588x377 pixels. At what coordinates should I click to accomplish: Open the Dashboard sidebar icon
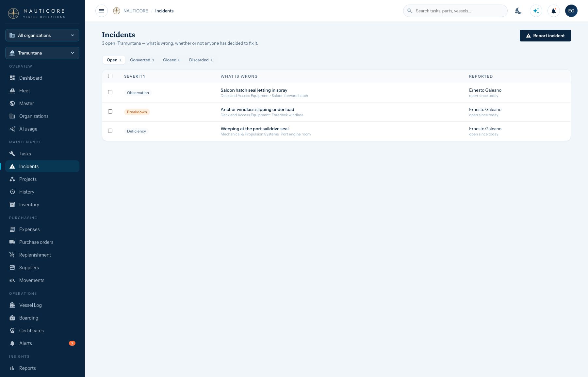click(12, 78)
